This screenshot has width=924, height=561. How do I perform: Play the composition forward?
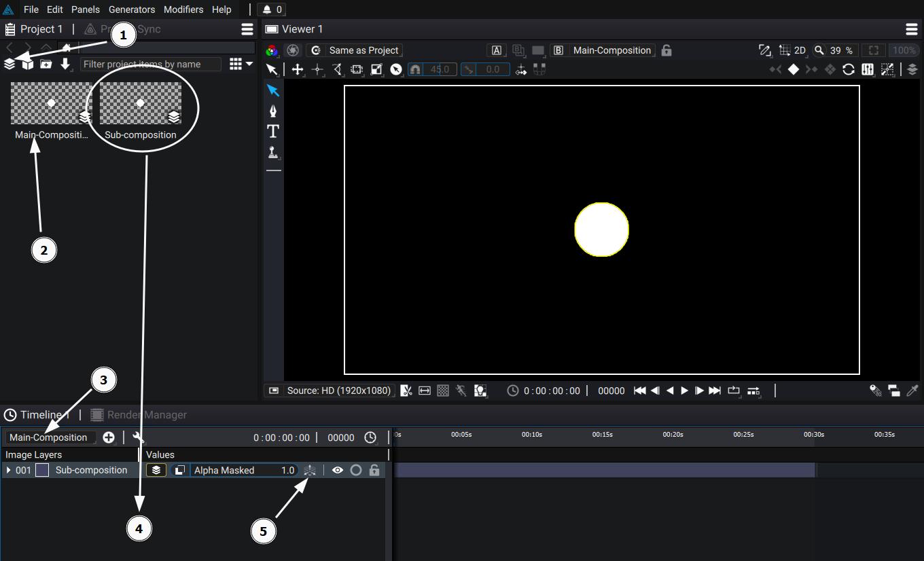[x=685, y=391]
